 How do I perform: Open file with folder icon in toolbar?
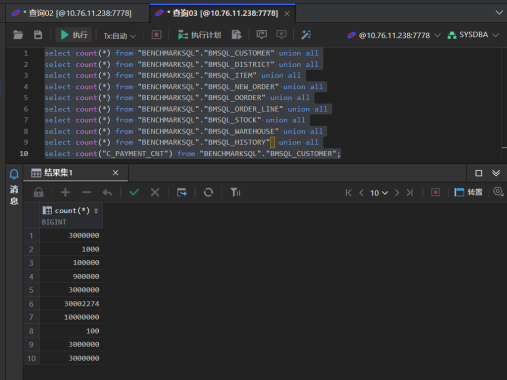tap(18, 35)
